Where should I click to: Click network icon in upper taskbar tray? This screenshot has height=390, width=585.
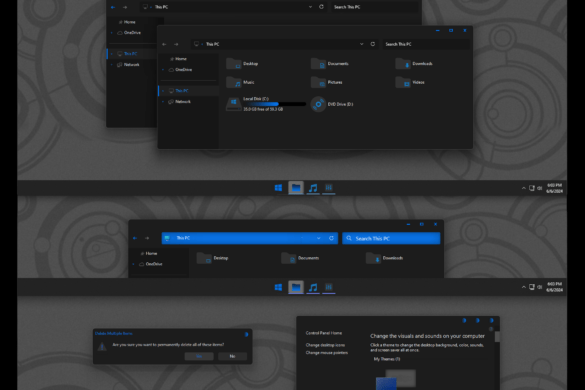[x=532, y=188]
